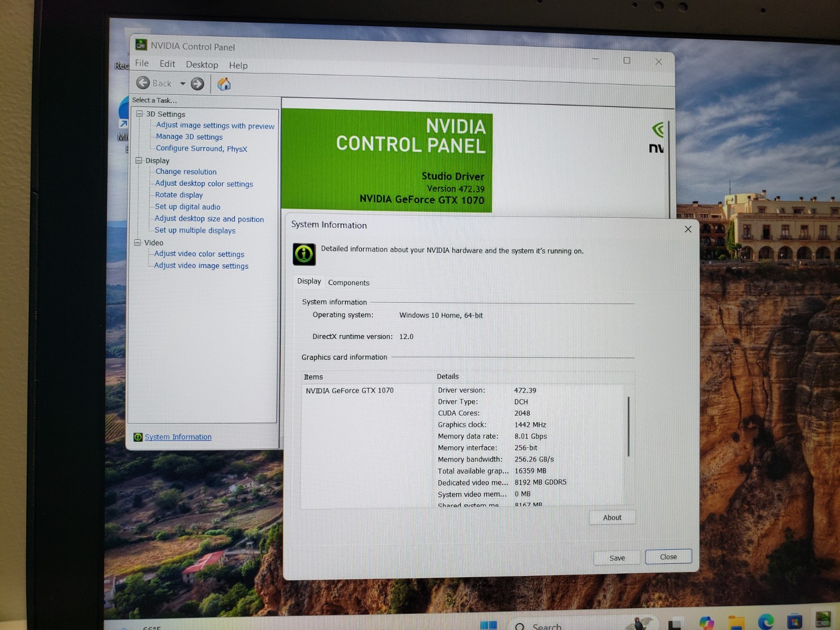Select Configure Surround, PhysX
Screen dimensions: 840x630
click(x=202, y=149)
